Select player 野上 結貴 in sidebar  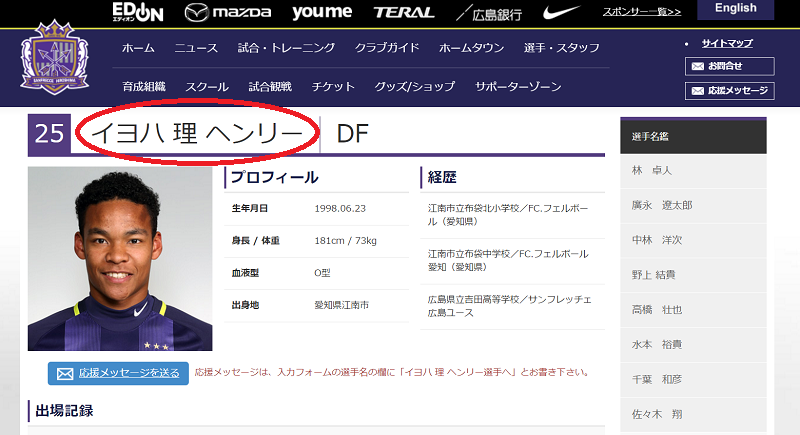coord(693,275)
